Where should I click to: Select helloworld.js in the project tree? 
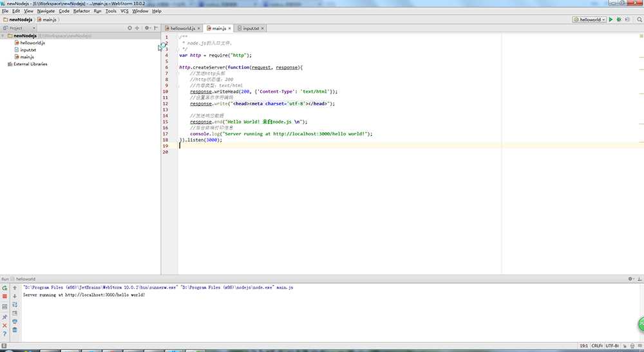[32, 43]
